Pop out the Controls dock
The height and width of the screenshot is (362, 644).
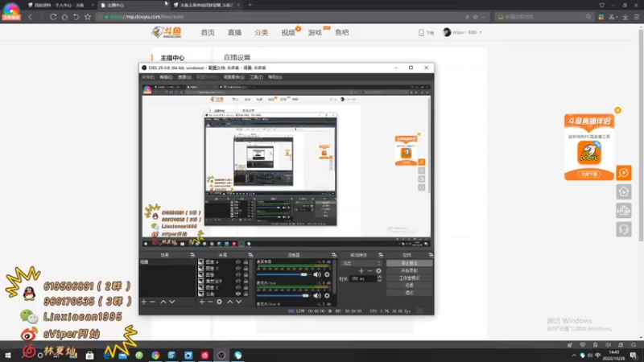pos(431,255)
